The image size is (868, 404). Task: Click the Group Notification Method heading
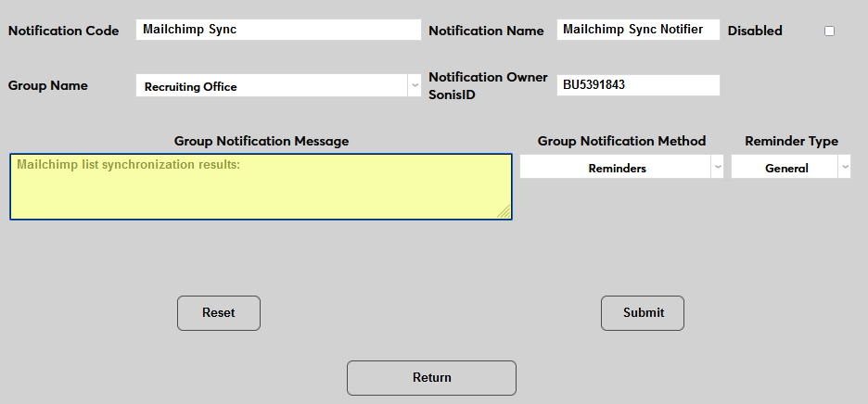pyautogui.click(x=621, y=141)
